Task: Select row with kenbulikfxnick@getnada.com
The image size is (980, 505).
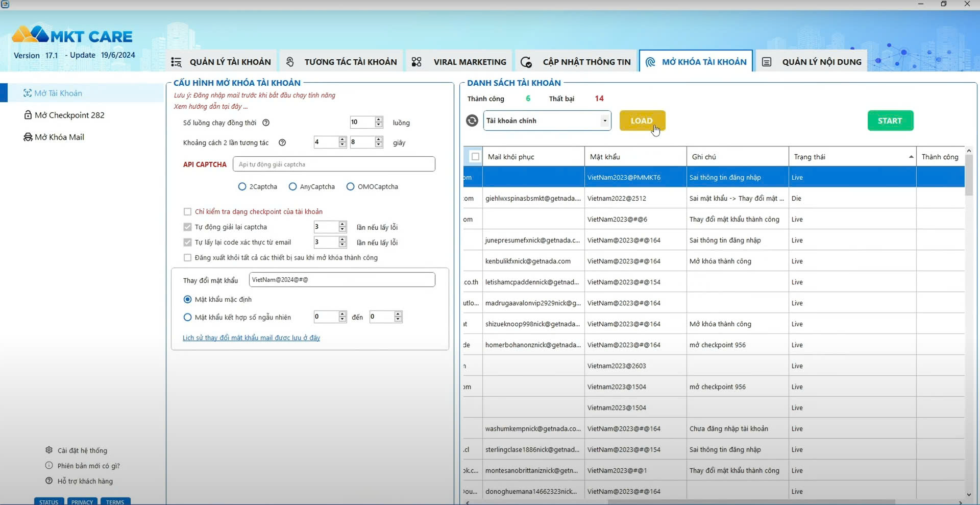Action: [x=714, y=261]
